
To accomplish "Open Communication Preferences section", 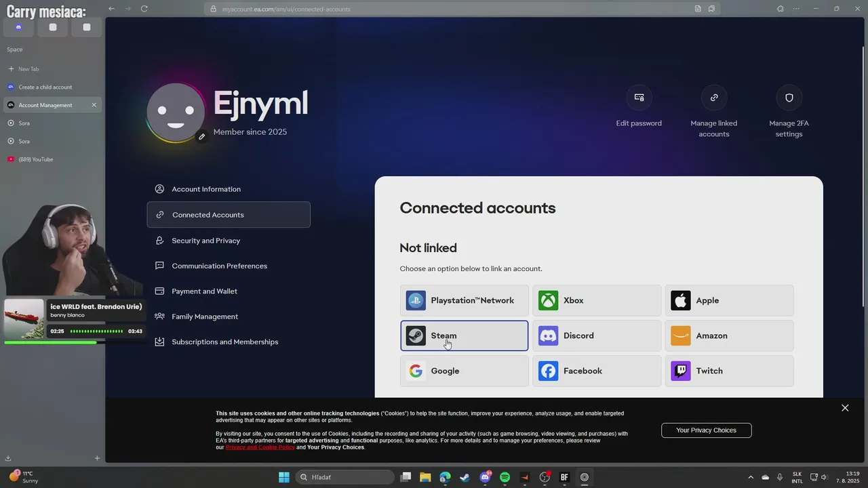I will click(229, 266).
